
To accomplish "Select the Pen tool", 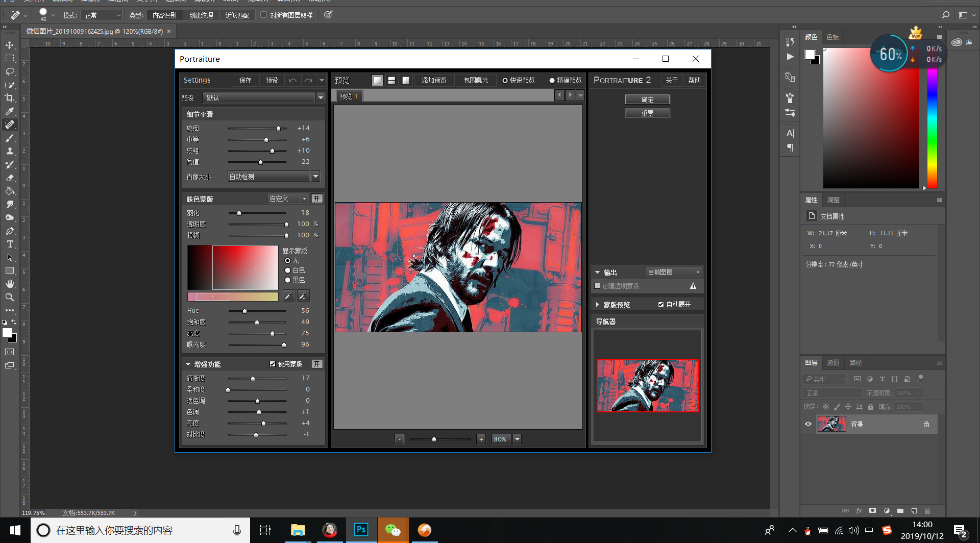I will tap(10, 231).
